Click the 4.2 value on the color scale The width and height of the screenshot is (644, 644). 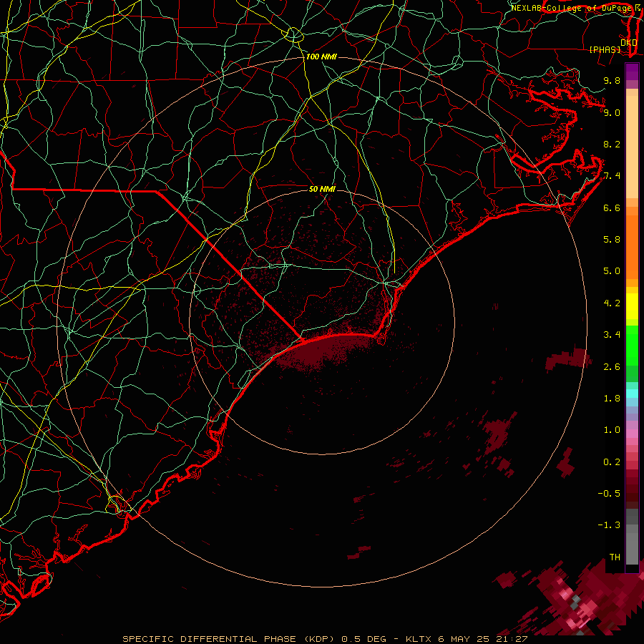(612, 303)
